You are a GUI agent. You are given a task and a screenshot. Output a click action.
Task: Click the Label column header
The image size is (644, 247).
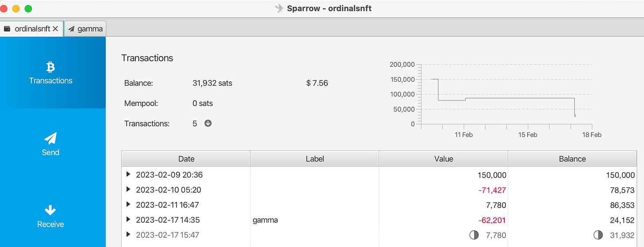click(x=314, y=159)
